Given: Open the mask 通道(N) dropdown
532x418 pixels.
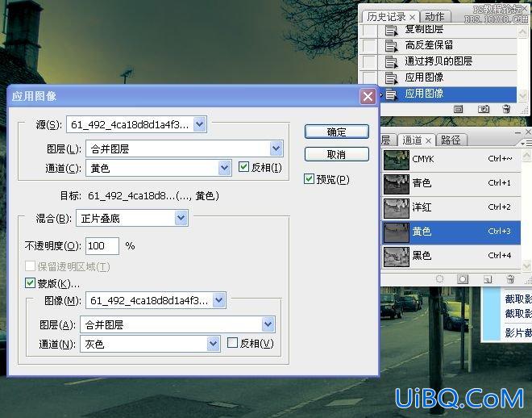Looking at the screenshot, I should [150, 344].
